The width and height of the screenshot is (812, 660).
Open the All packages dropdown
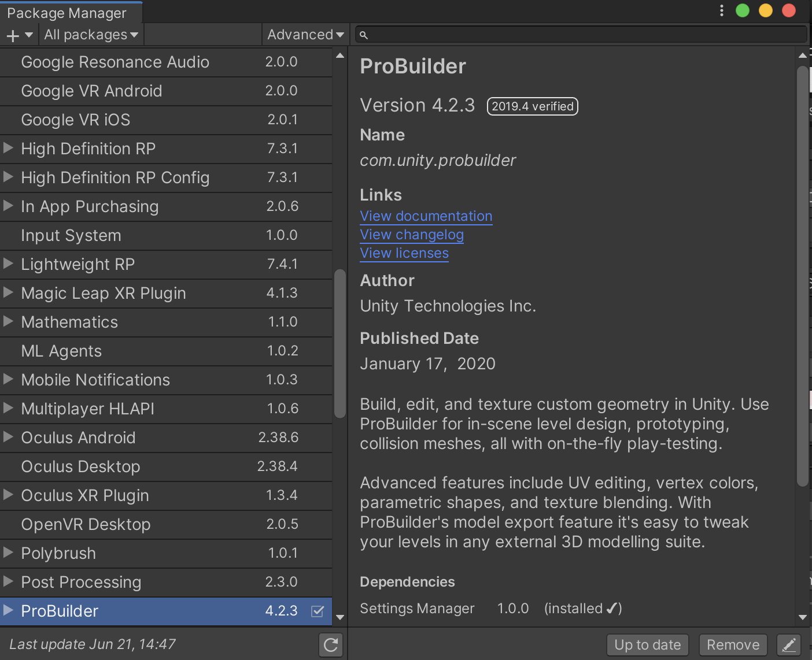(x=91, y=35)
